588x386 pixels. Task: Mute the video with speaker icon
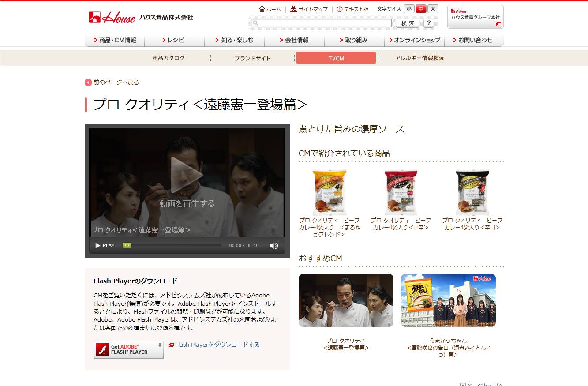[x=273, y=246]
